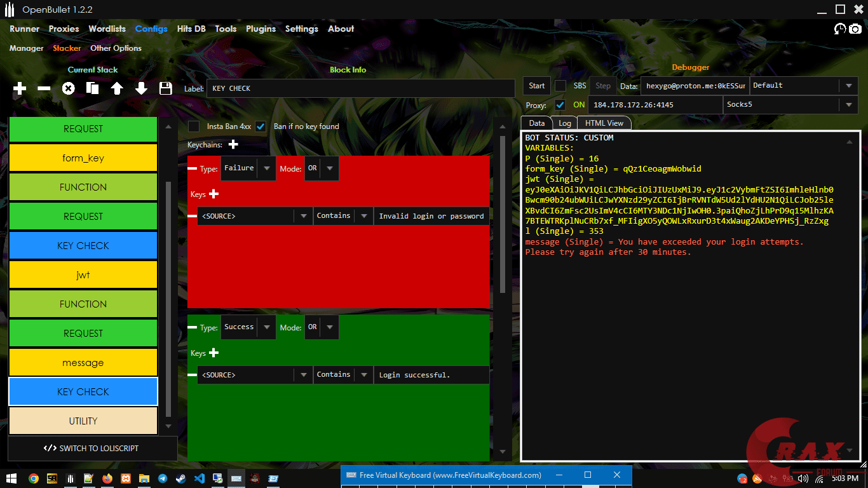Image resolution: width=868 pixels, height=488 pixels.
Task: Show the Log tab in Debugger
Action: (x=565, y=123)
